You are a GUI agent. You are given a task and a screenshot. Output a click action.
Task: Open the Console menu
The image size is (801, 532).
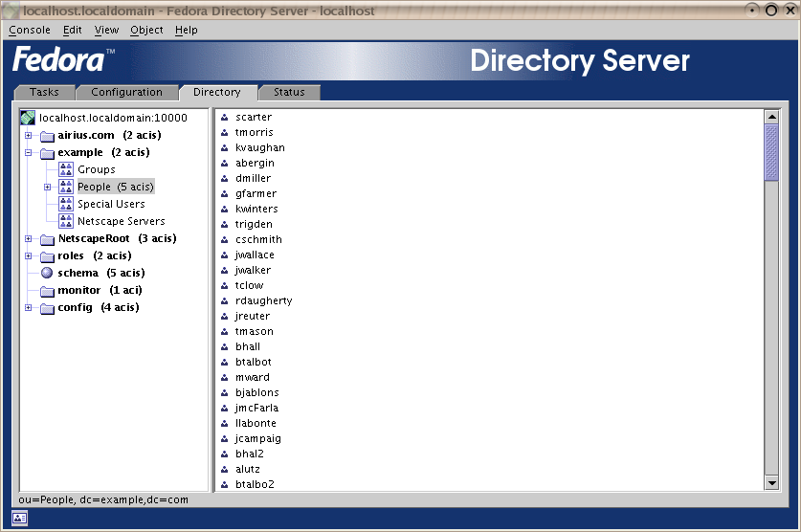[x=30, y=30]
